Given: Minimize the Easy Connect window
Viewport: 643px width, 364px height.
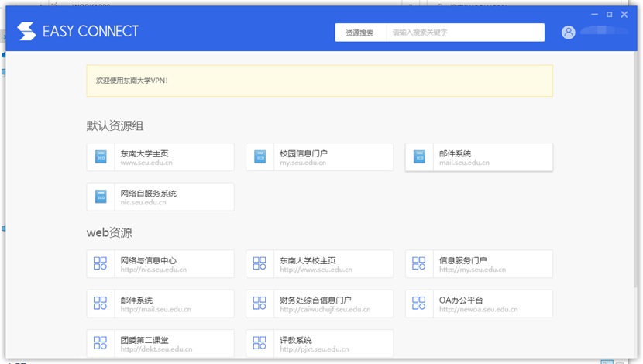Looking at the screenshot, I should 594,15.
